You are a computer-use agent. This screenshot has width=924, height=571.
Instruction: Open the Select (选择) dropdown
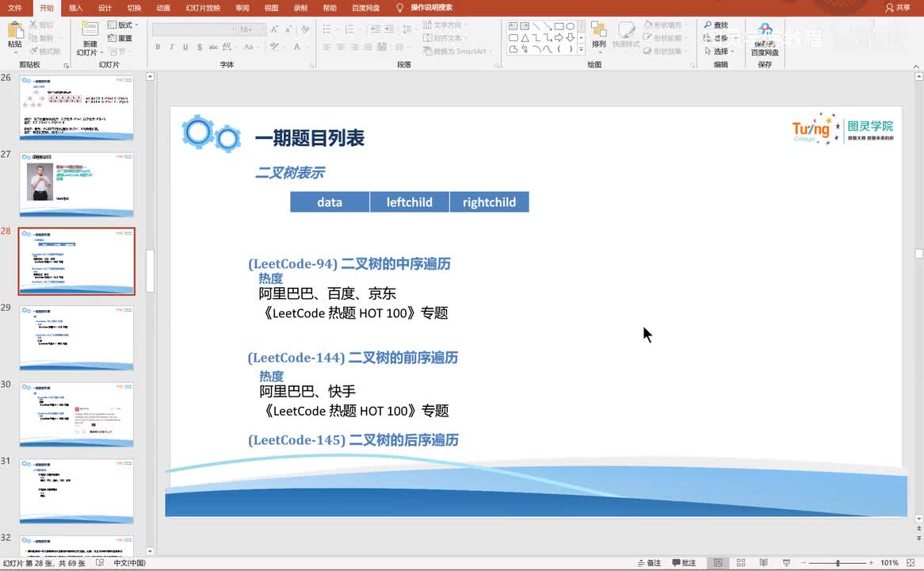tap(720, 52)
